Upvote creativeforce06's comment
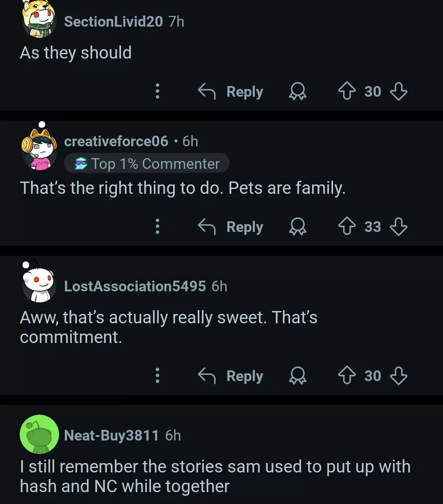 click(x=347, y=227)
